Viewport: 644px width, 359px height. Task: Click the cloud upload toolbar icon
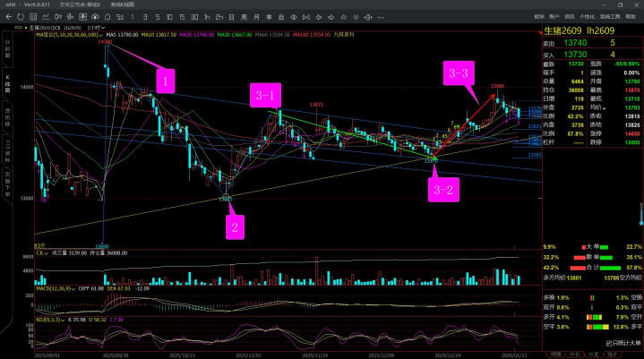95,17
